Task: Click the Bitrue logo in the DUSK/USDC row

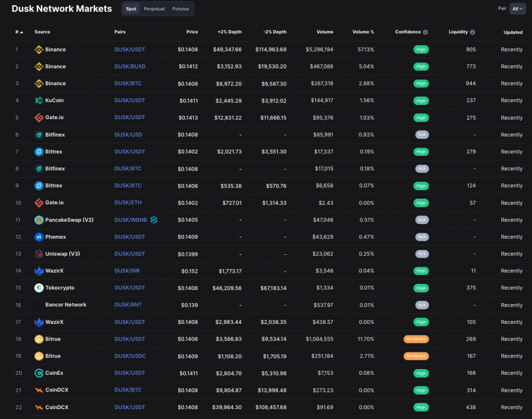Action: pyautogui.click(x=38, y=356)
